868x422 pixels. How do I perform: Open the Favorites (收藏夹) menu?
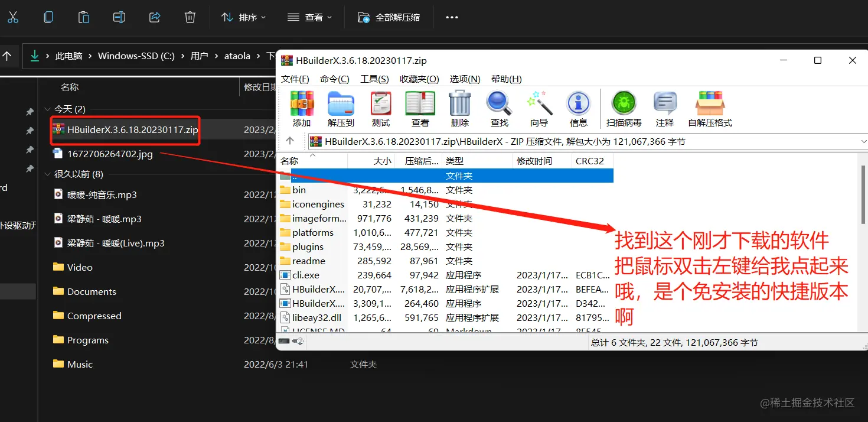(419, 79)
